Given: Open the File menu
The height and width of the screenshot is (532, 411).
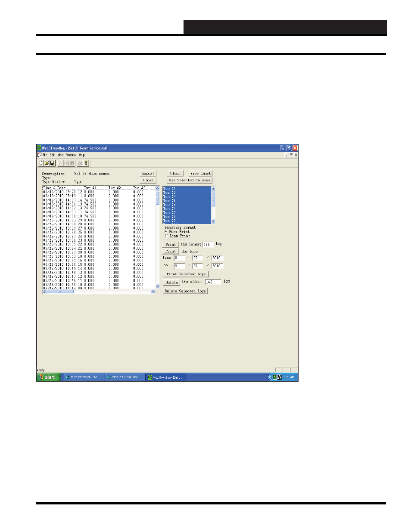Looking at the screenshot, I should coord(45,155).
